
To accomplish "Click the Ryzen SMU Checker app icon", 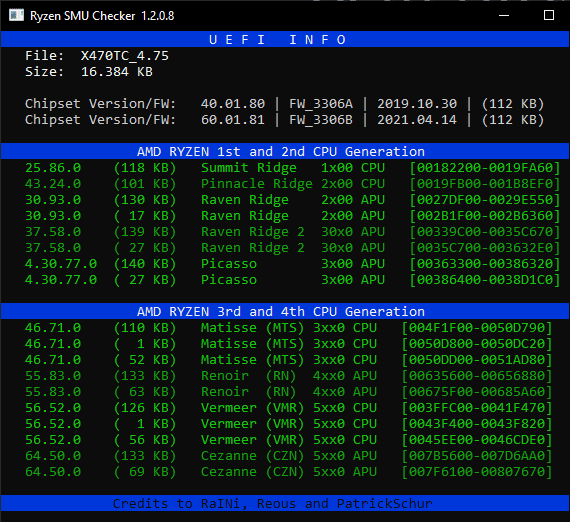I will [16, 15].
